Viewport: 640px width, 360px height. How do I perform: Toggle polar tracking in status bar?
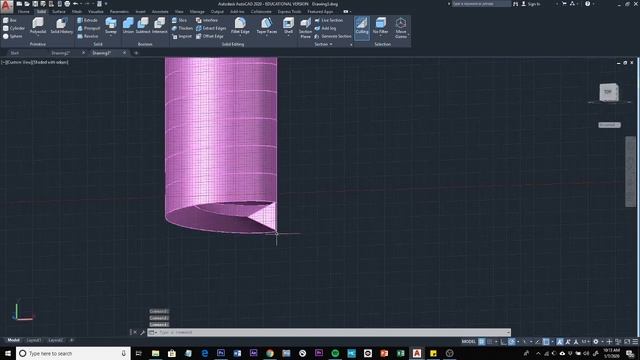(x=511, y=342)
